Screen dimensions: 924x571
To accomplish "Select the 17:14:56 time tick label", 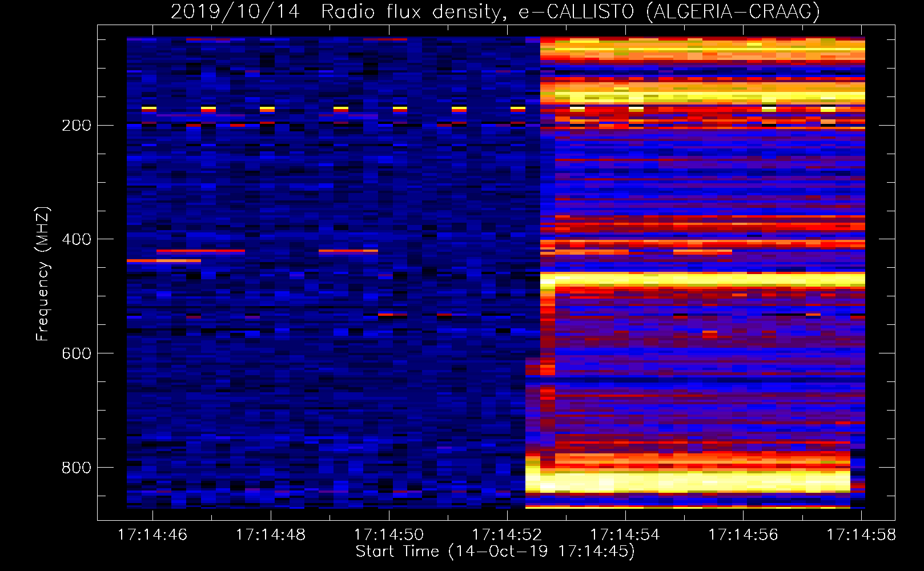I will coord(743,535).
